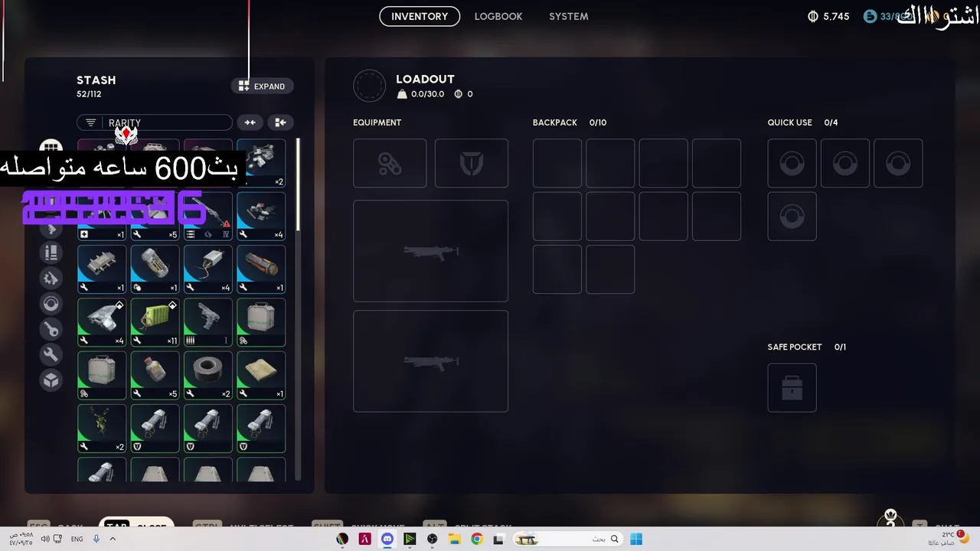Click the inward arrows button beside RARITY
Screen dimensions: 980x551
[x=250, y=122]
